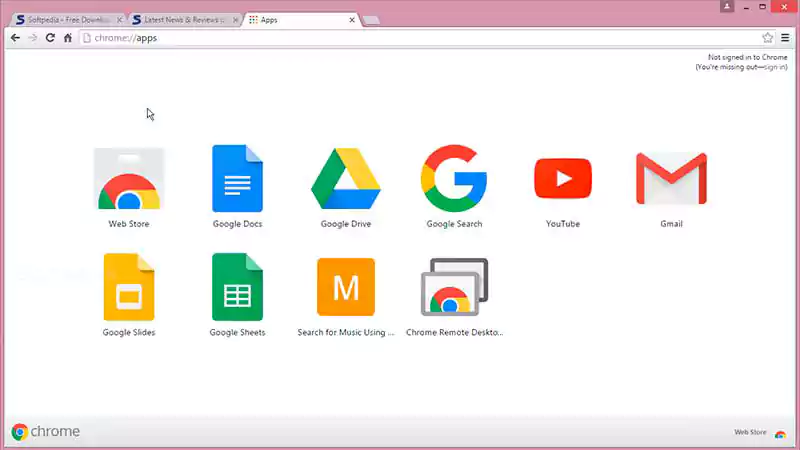The height and width of the screenshot is (450, 800).
Task: Launch the Google Sheets app
Action: click(237, 287)
